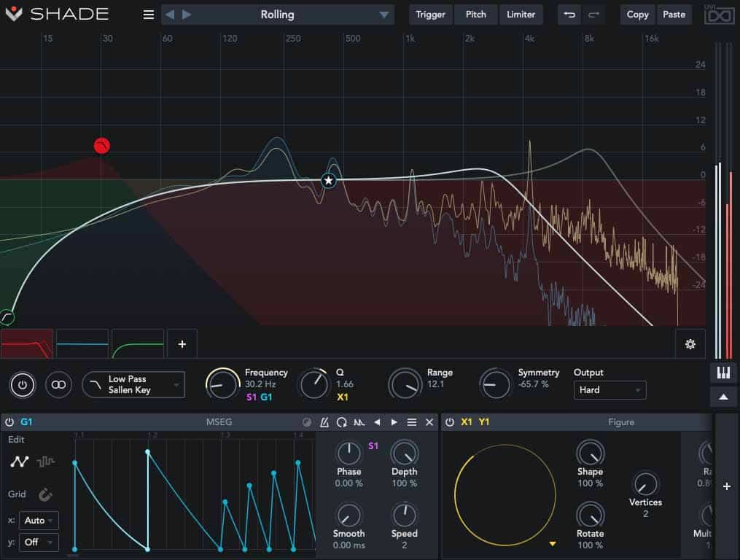The height and width of the screenshot is (560, 740).
Task: Click the Figure Vertices knob
Action: (x=645, y=484)
